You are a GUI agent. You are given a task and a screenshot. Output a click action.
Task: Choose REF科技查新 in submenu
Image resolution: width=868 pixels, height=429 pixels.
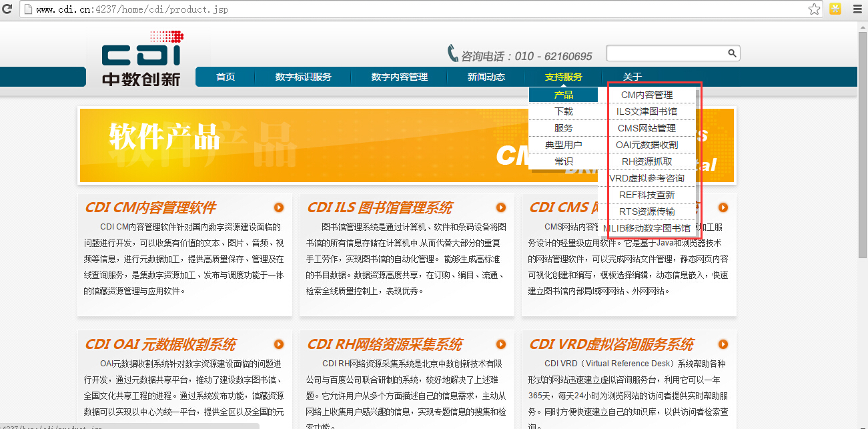[647, 195]
